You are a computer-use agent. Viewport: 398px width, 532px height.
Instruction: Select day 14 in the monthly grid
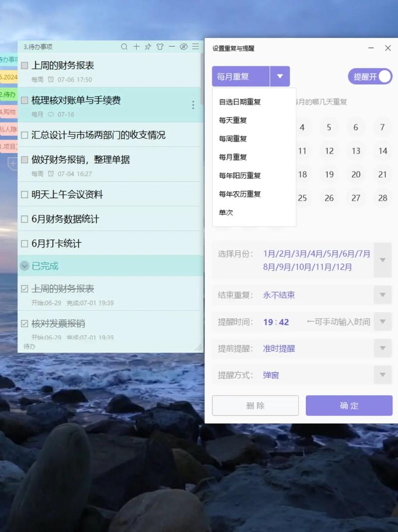383,151
